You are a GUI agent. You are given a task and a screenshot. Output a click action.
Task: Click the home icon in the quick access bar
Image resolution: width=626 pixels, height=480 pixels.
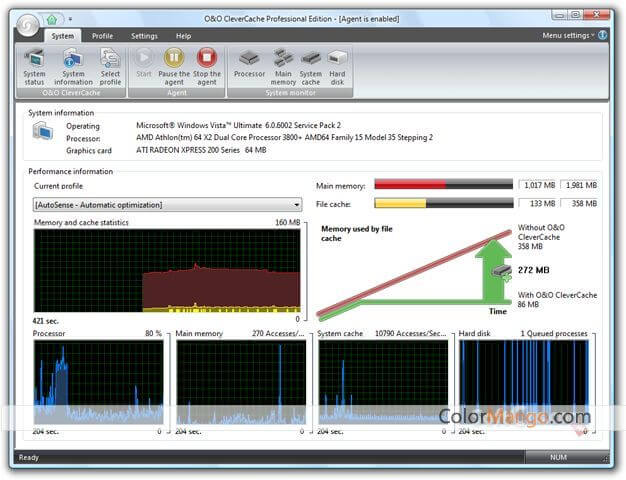[x=51, y=18]
